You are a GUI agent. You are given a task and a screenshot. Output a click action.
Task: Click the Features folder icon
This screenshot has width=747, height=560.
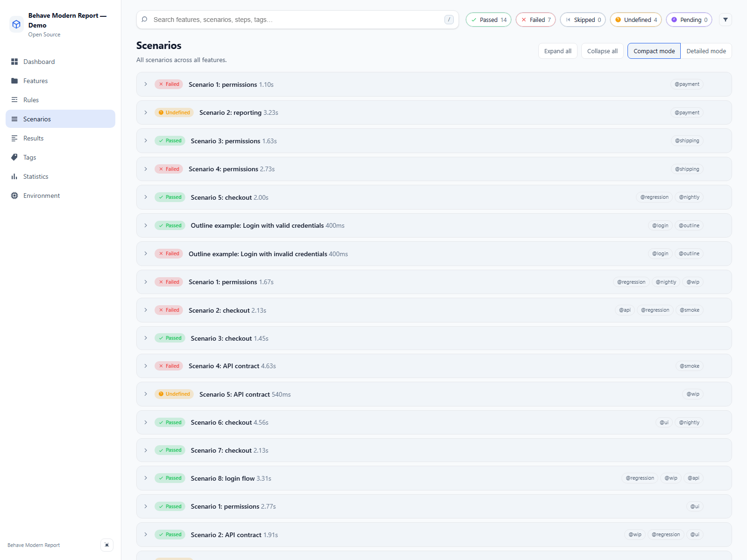click(14, 81)
